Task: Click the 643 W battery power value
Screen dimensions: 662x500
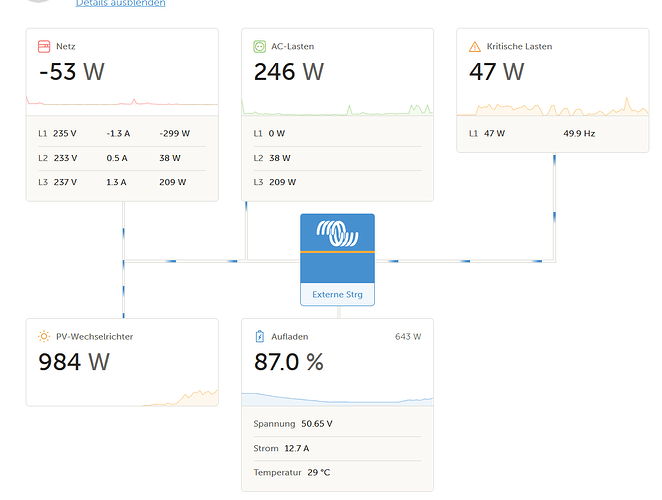Action: (408, 337)
